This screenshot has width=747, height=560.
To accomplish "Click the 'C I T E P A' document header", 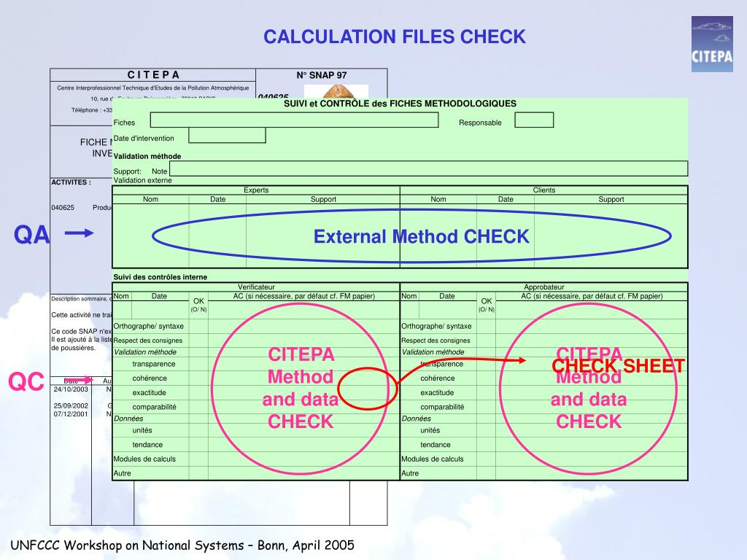I will coord(153,75).
